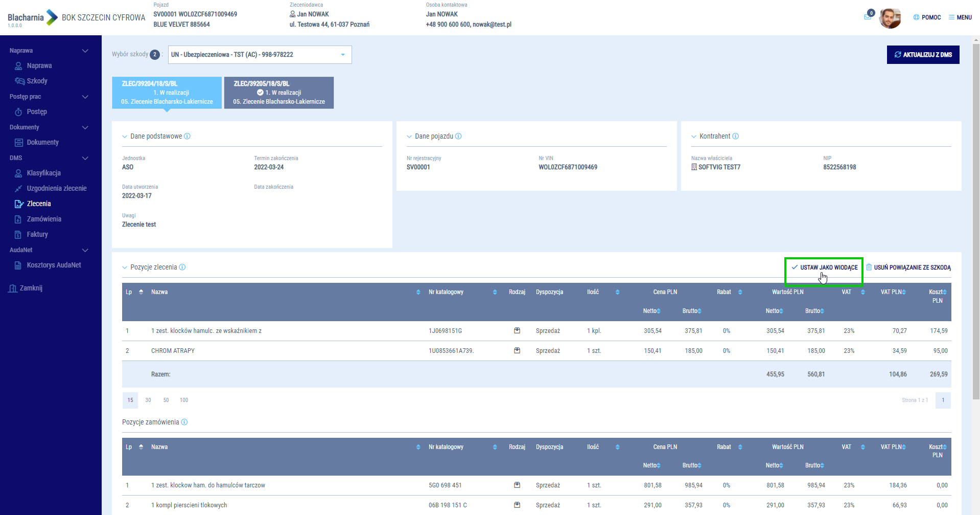Screen dimensions: 980x515
Task: Switch to order tab ZLEC/39205/18/S/BL
Action: 279,93
